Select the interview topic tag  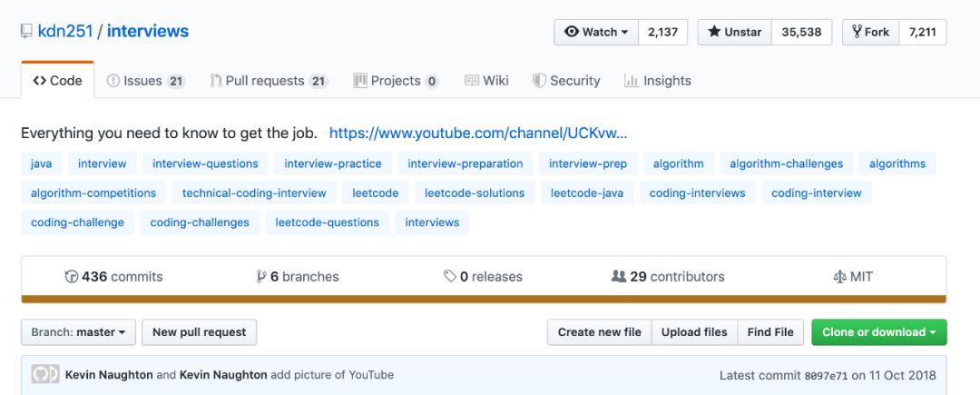[103, 163]
